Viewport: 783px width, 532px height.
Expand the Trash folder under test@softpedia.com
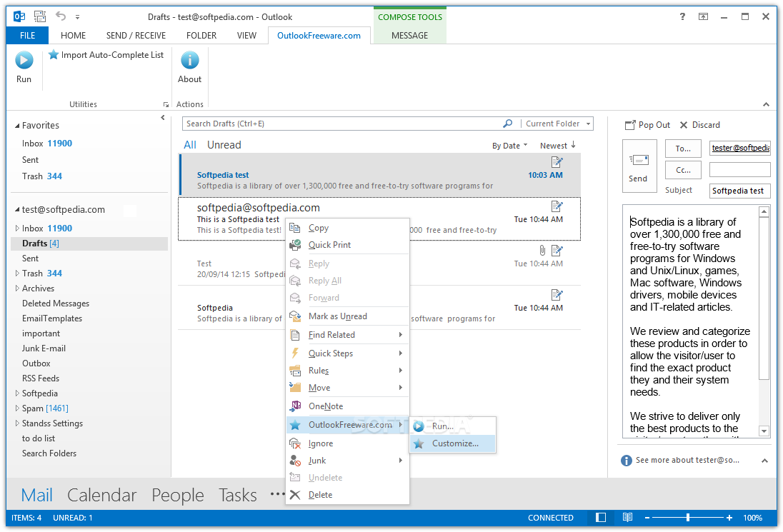(17, 273)
